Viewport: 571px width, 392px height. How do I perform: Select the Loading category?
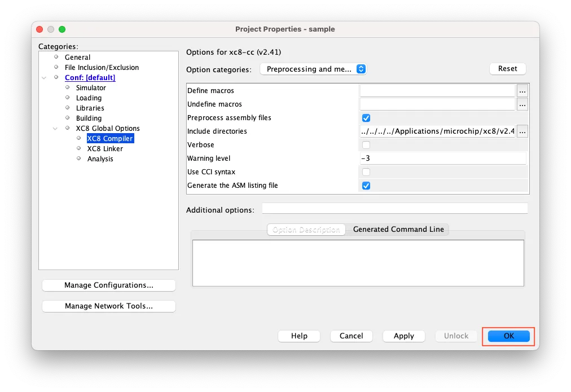89,98
